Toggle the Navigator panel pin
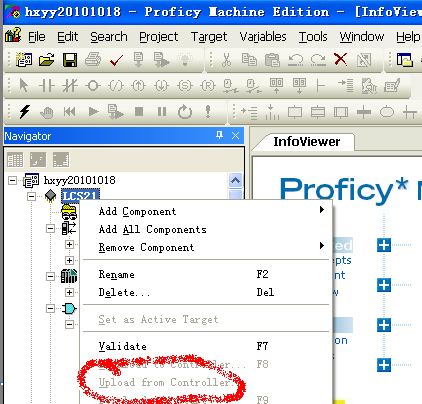This screenshot has width=422, height=404. click(x=219, y=135)
